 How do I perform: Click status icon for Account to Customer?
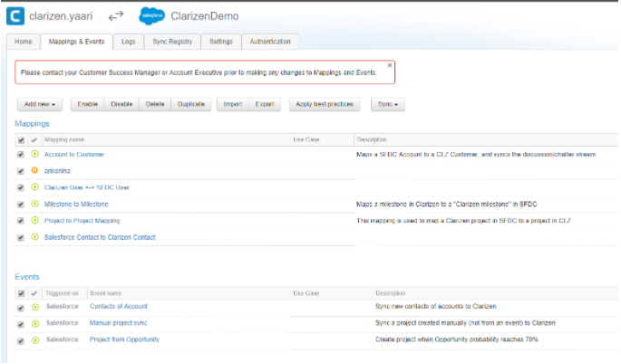click(x=34, y=154)
